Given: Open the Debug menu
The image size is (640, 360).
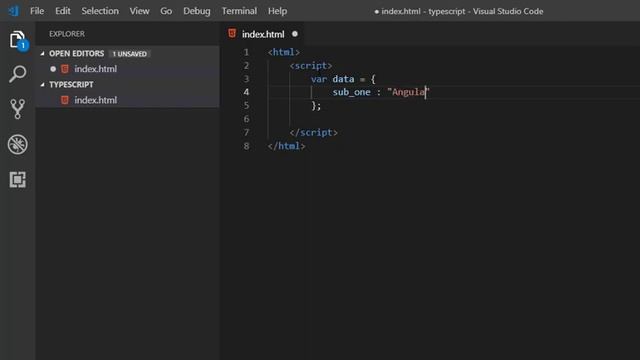Looking at the screenshot, I should 197,11.
